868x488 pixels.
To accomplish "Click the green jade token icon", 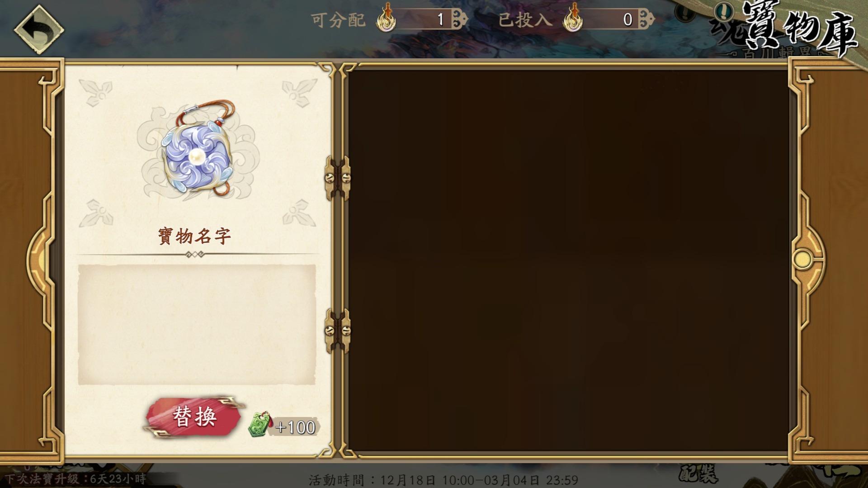I will 260,424.
